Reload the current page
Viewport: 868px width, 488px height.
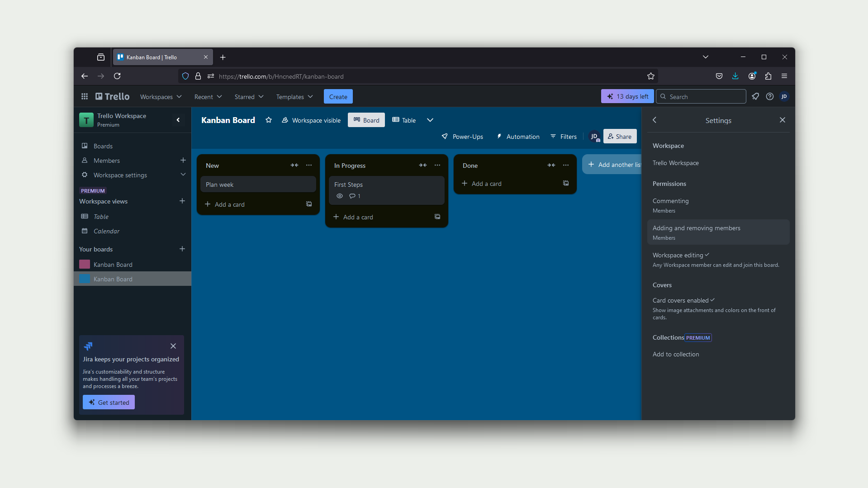point(117,76)
